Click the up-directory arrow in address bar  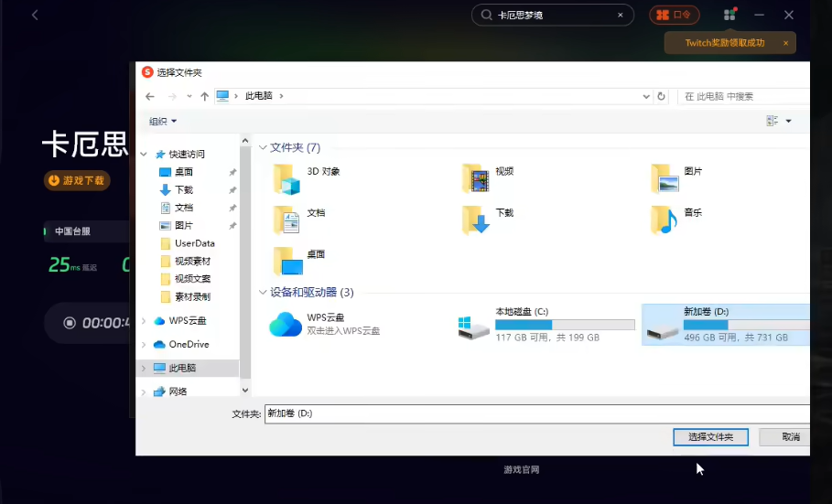204,96
